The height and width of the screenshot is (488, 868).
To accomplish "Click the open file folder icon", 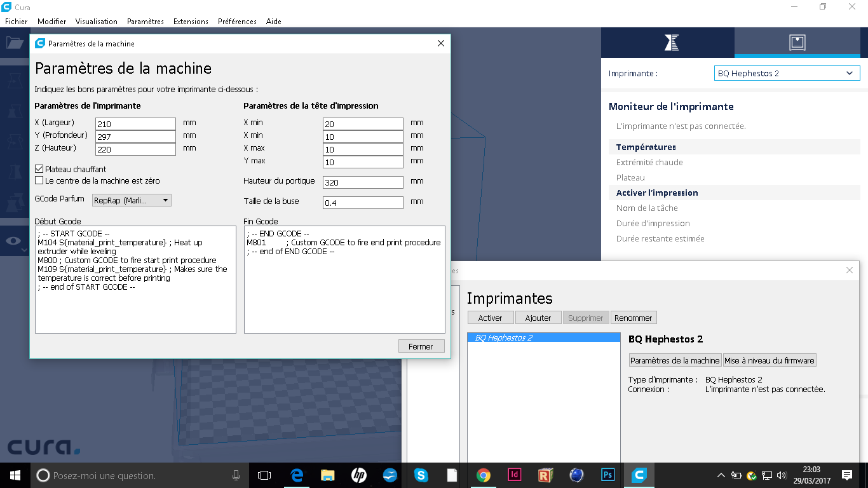I will point(14,43).
